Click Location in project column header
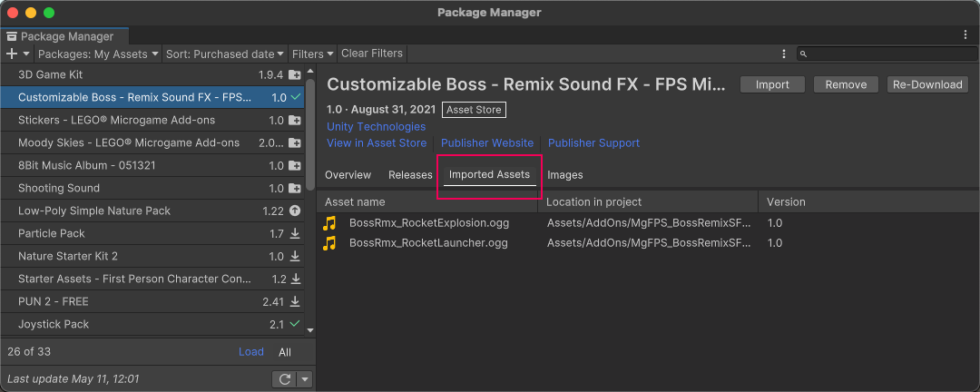Image resolution: width=980 pixels, height=392 pixels. [x=648, y=202]
